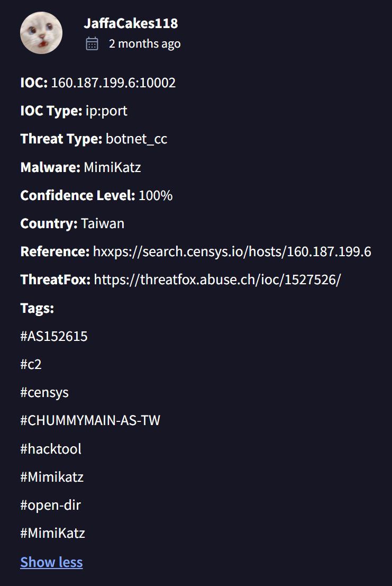Click the ip:port IOC type value

(x=106, y=111)
